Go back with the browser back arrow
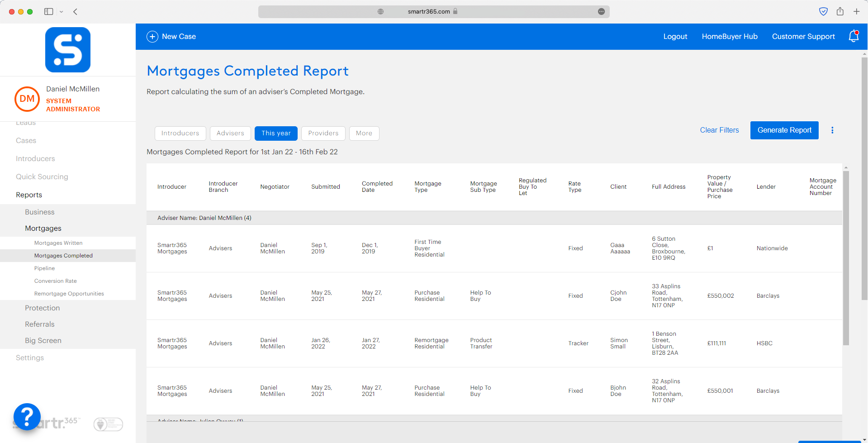The width and height of the screenshot is (868, 443). pos(76,12)
